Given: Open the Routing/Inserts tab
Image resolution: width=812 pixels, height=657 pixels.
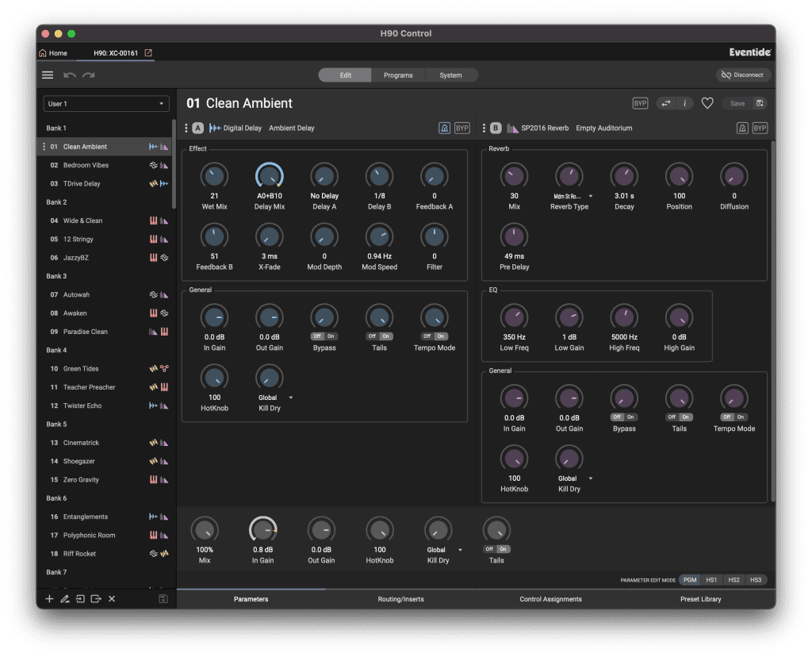Looking at the screenshot, I should click(x=401, y=599).
